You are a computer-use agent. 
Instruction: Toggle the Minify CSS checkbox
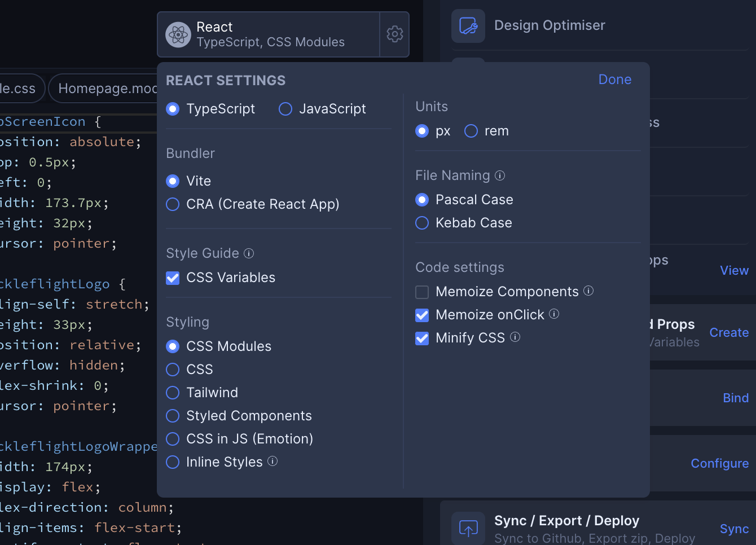(x=422, y=338)
